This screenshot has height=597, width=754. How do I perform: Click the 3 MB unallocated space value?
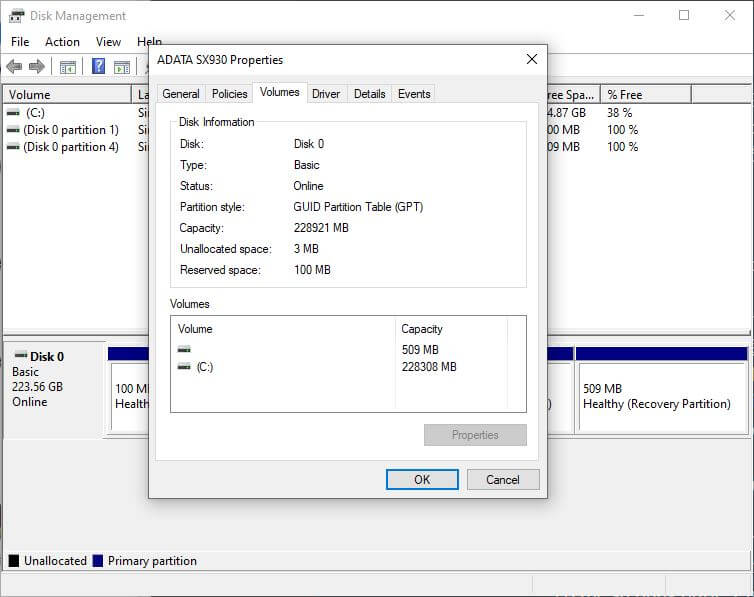pyautogui.click(x=306, y=249)
